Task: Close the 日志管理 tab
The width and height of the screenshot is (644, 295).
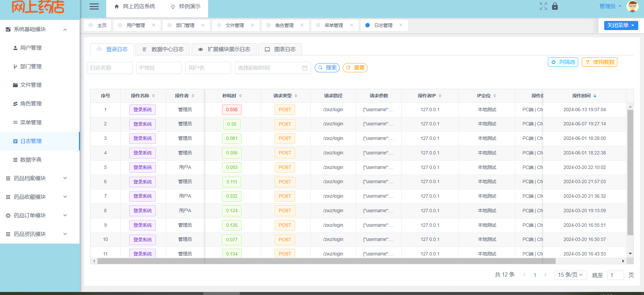Action: click(x=401, y=25)
